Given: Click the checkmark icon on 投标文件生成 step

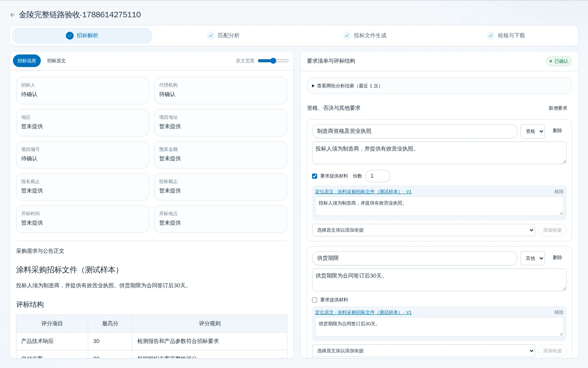Looking at the screenshot, I should pyautogui.click(x=347, y=36).
